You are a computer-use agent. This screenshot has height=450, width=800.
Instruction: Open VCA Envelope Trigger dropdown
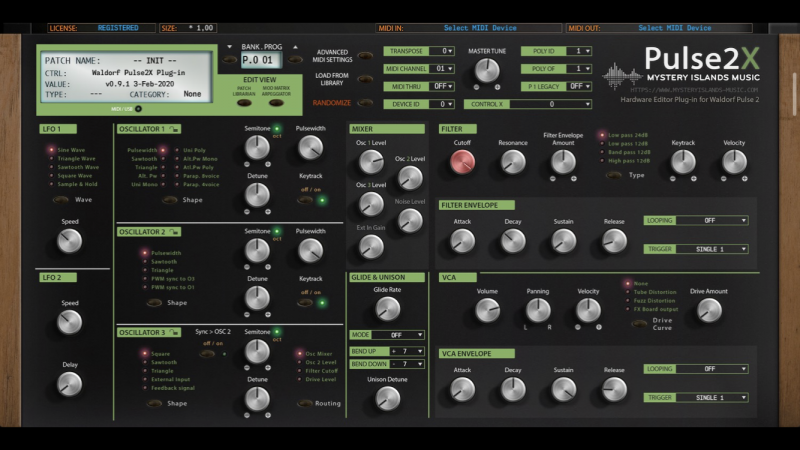click(696, 397)
